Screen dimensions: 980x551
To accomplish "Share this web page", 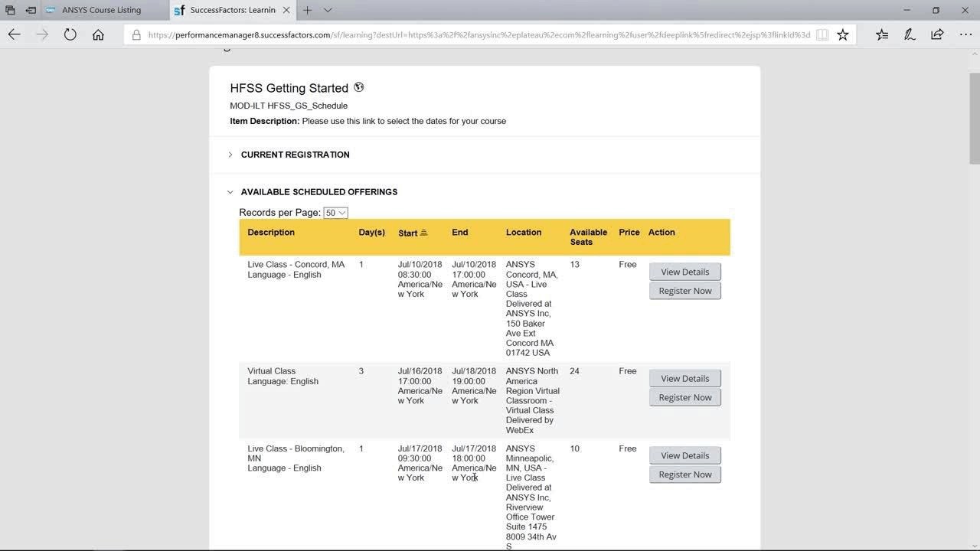I will coord(937,34).
